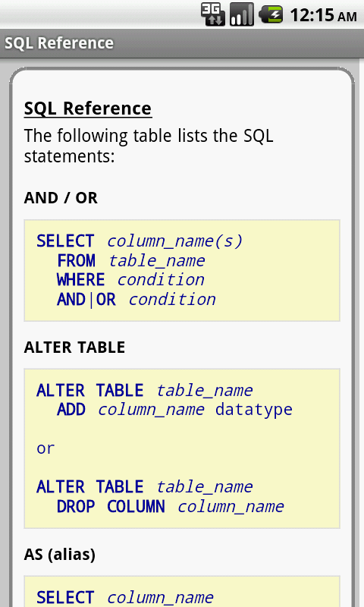
Task: Tap the SELECT column_name(s) code line
Action: click(x=140, y=241)
